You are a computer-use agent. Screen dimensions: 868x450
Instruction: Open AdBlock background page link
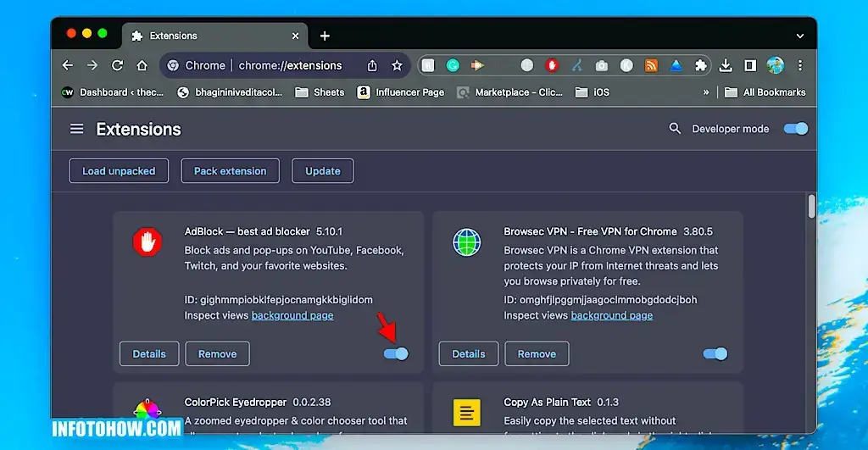click(292, 315)
